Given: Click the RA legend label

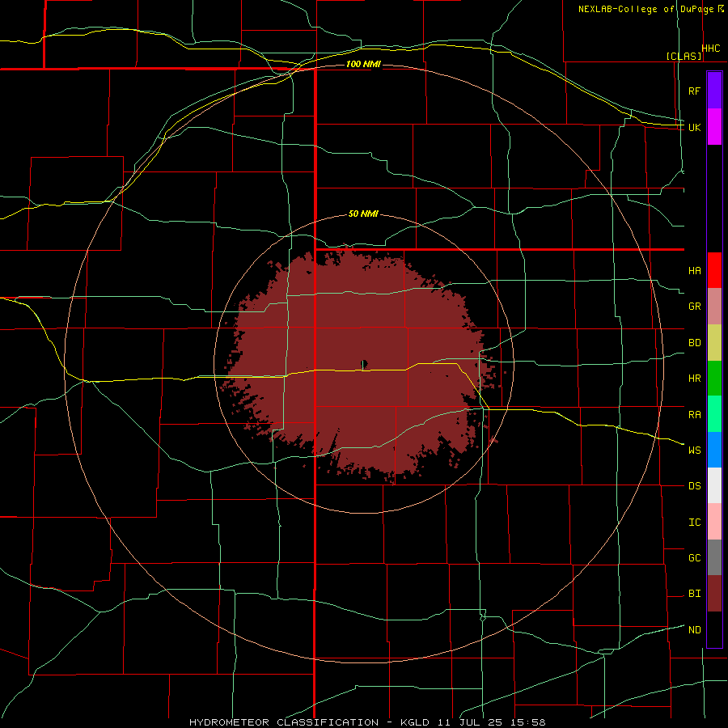Looking at the screenshot, I should click(x=694, y=414).
